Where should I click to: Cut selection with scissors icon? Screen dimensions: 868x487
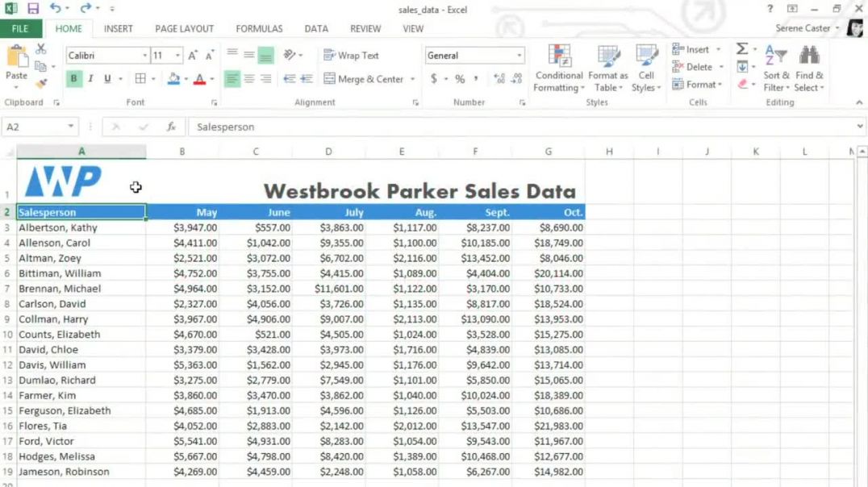pyautogui.click(x=41, y=49)
